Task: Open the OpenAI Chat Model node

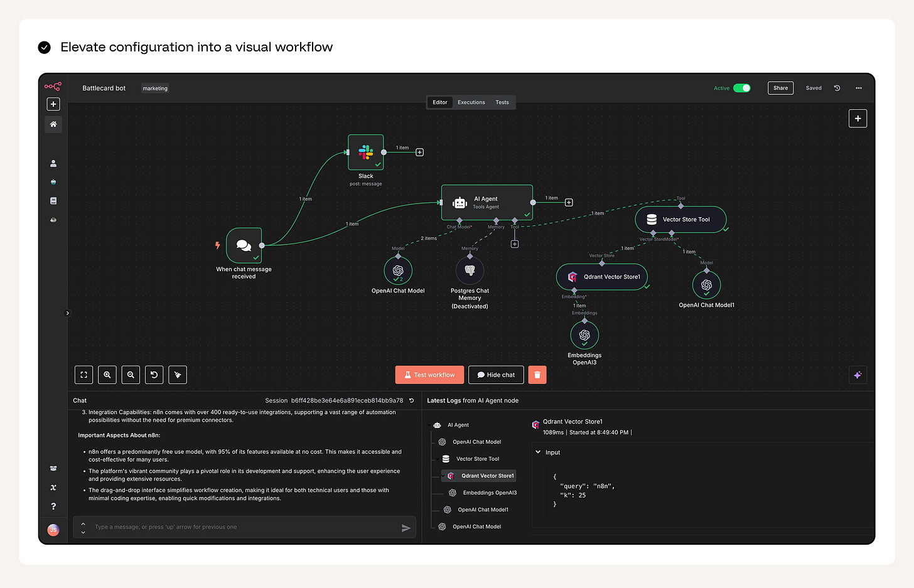Action: pyautogui.click(x=398, y=270)
